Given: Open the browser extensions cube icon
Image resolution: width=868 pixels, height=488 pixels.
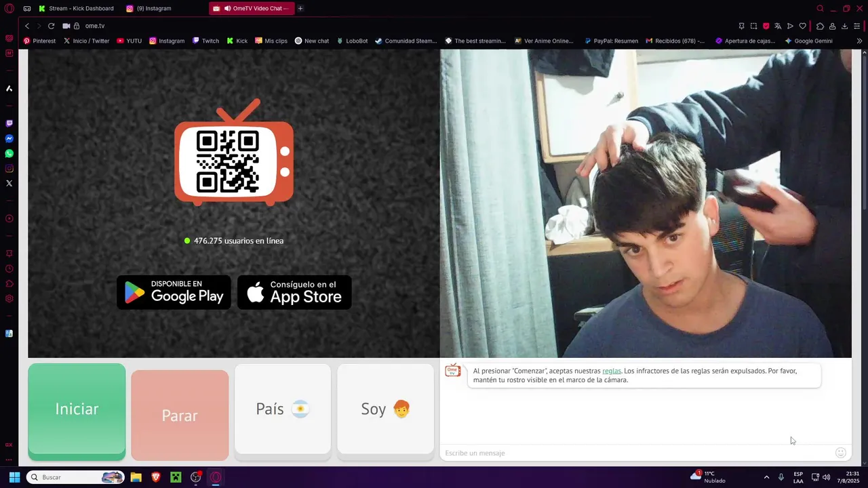Looking at the screenshot, I should pyautogui.click(x=820, y=26).
